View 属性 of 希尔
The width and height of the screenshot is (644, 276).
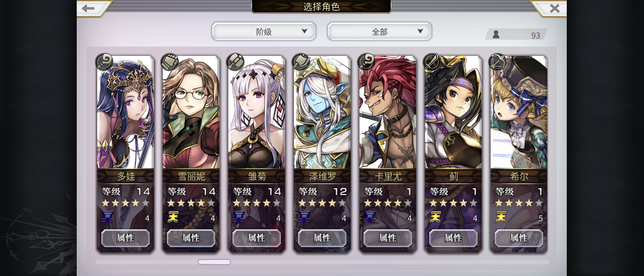519,238
